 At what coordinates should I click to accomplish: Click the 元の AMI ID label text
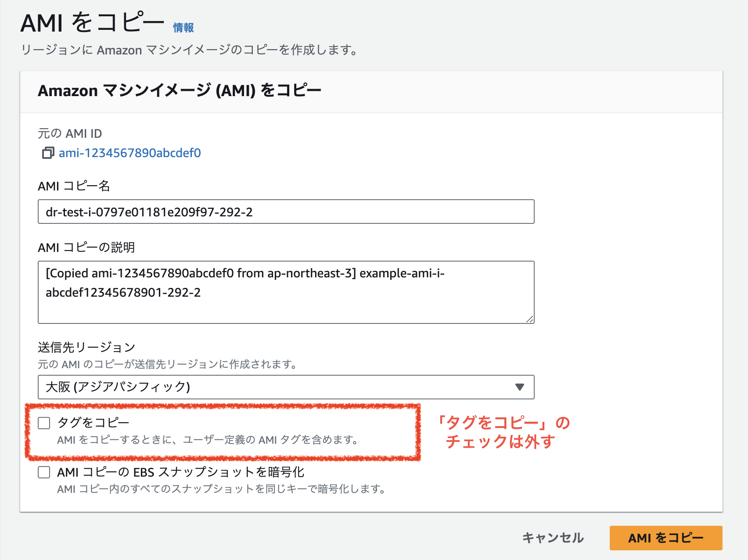(x=70, y=133)
